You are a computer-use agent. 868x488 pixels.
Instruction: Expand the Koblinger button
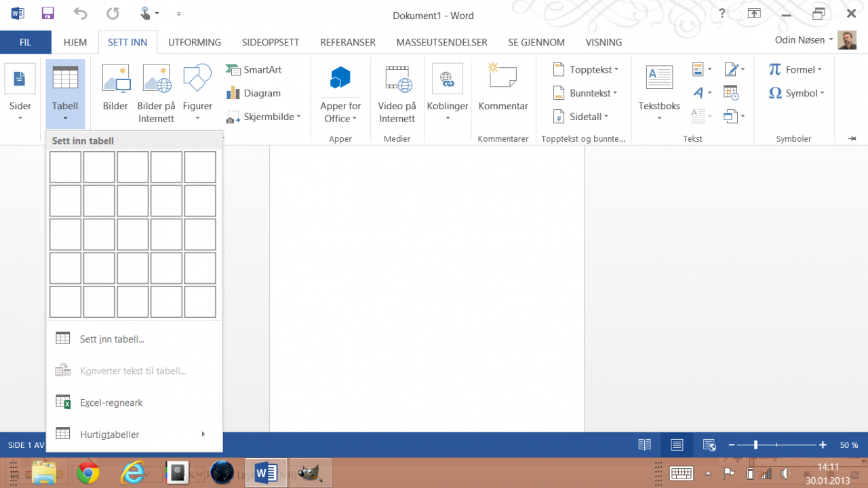(448, 94)
